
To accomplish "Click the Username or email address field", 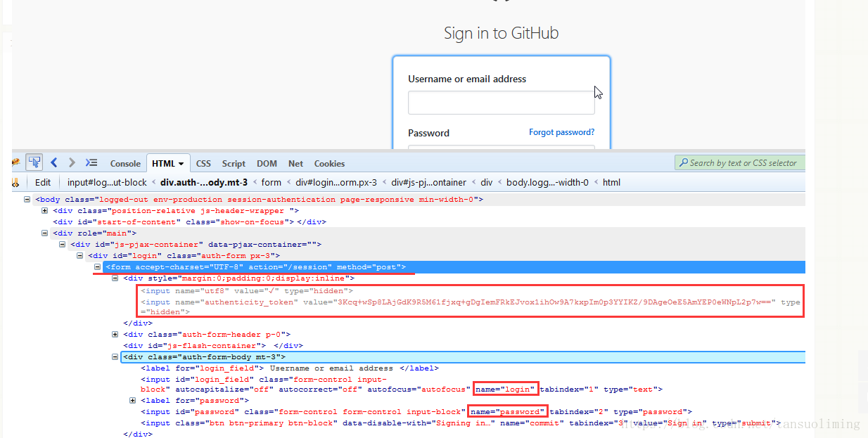I will tap(501, 103).
